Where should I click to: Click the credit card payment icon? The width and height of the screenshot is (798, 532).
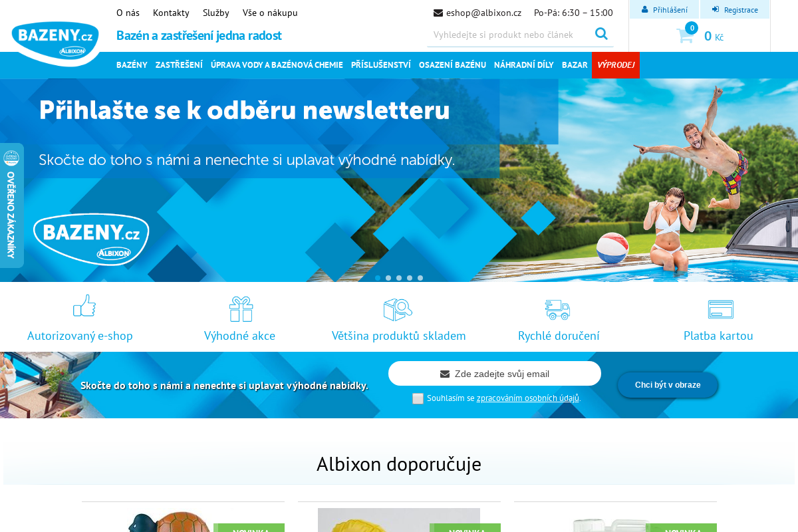click(721, 309)
